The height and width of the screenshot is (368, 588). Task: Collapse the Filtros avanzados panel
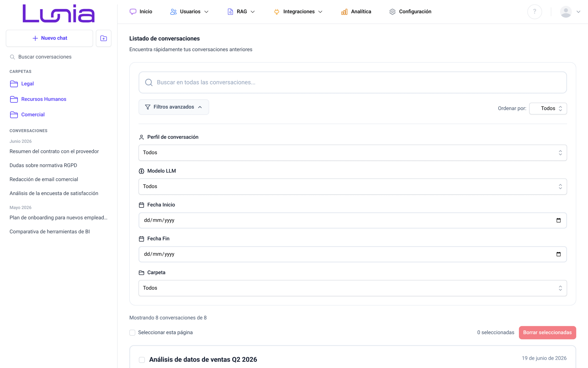(174, 107)
